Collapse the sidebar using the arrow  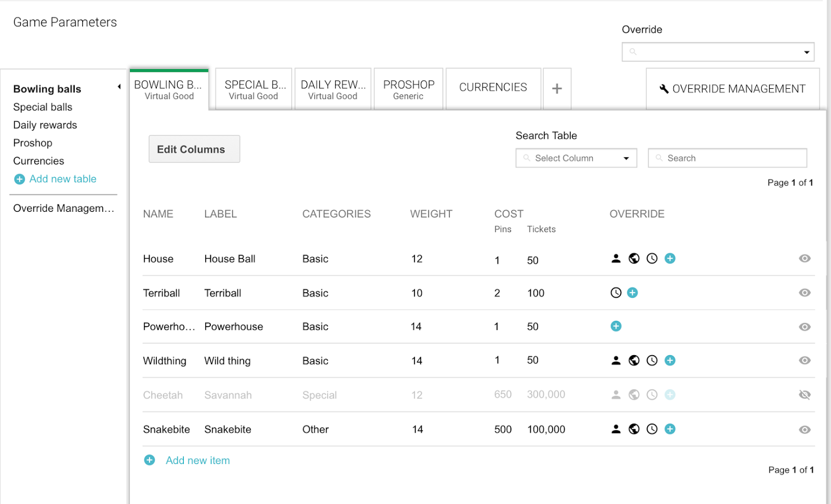pyautogui.click(x=119, y=87)
